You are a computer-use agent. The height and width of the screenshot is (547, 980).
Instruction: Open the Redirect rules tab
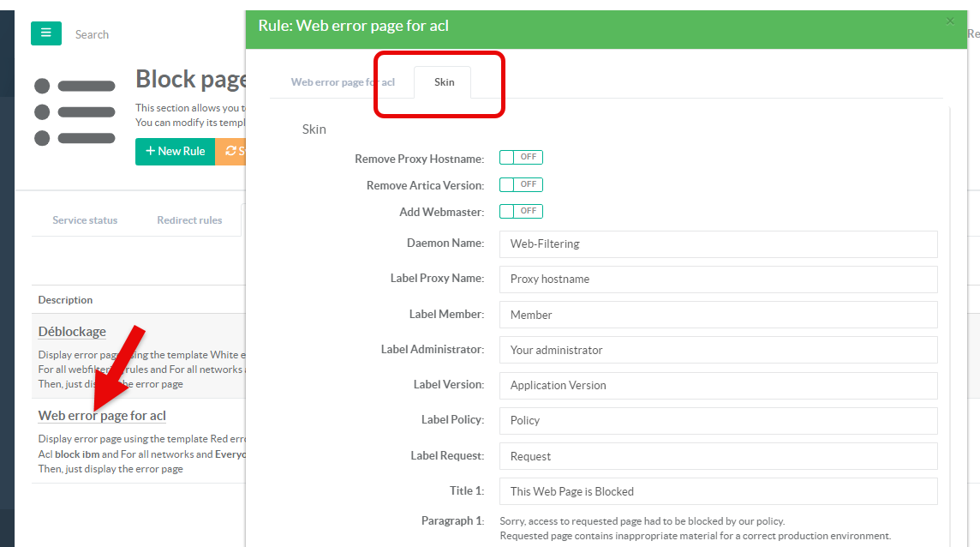[x=189, y=220]
